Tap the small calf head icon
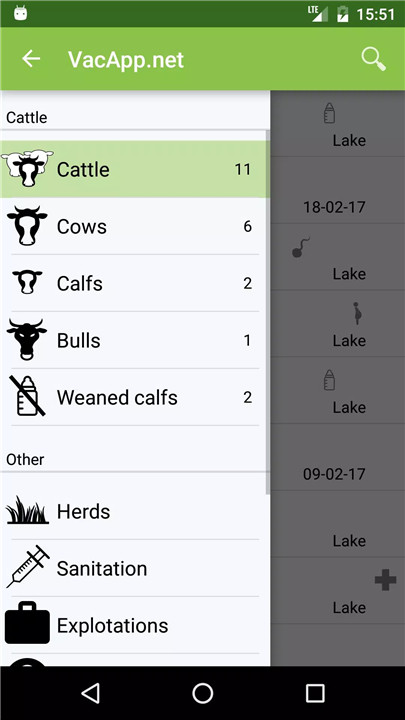Viewport: 405px width, 720px height. pos(28,282)
